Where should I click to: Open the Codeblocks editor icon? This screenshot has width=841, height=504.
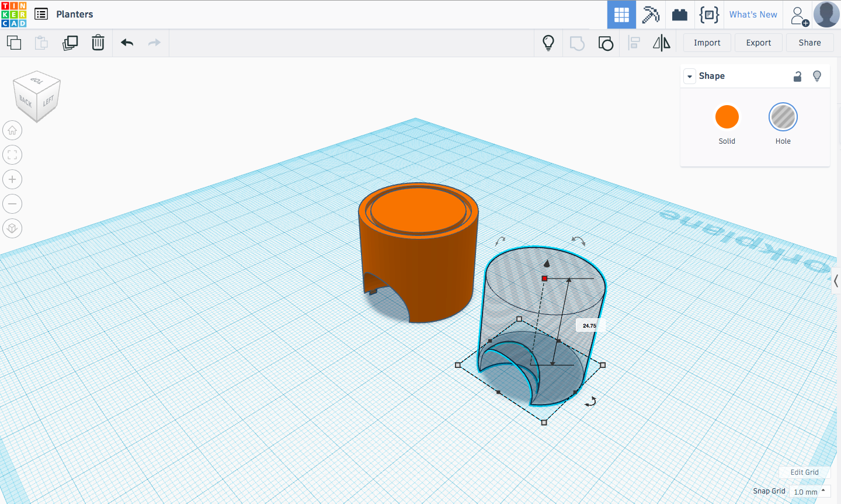709,15
